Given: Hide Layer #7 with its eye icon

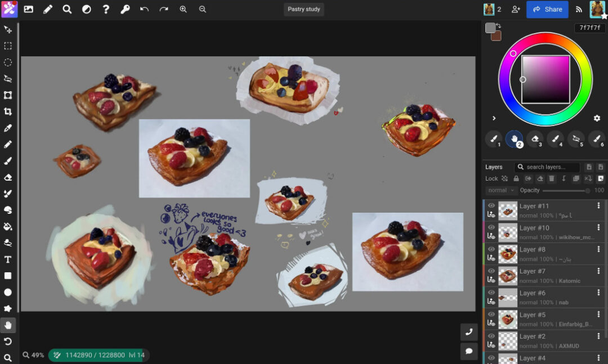Looking at the screenshot, I should tap(491, 271).
